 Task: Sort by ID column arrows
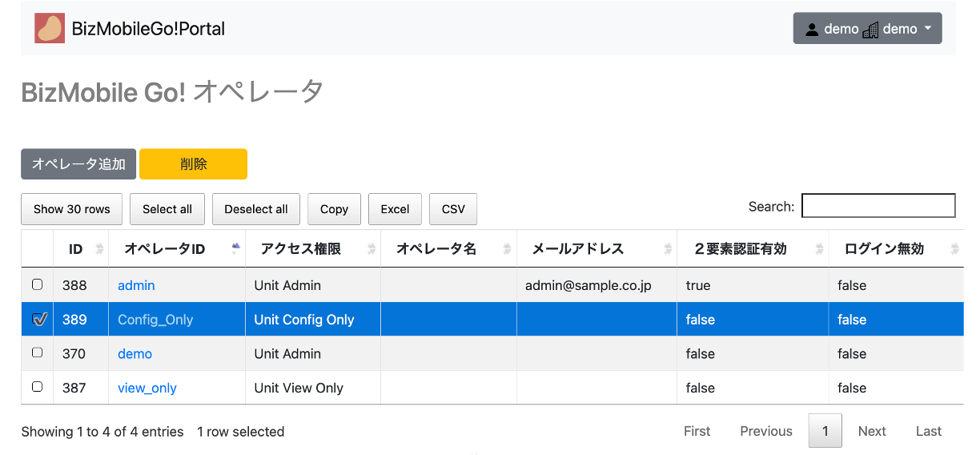[99, 249]
